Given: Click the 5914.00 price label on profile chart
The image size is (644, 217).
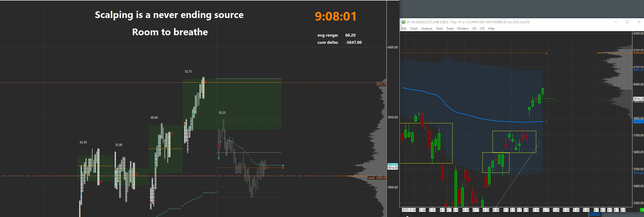Looking at the screenshot, I should coord(393,168).
